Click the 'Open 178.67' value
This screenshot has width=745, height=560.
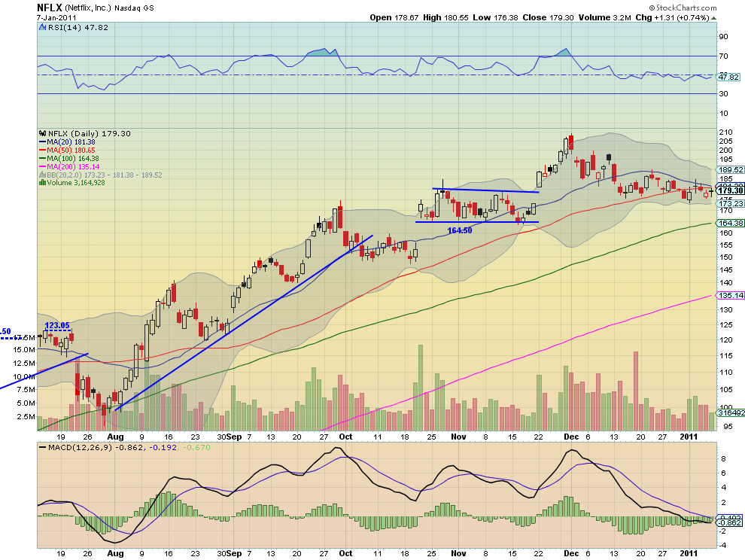click(394, 17)
